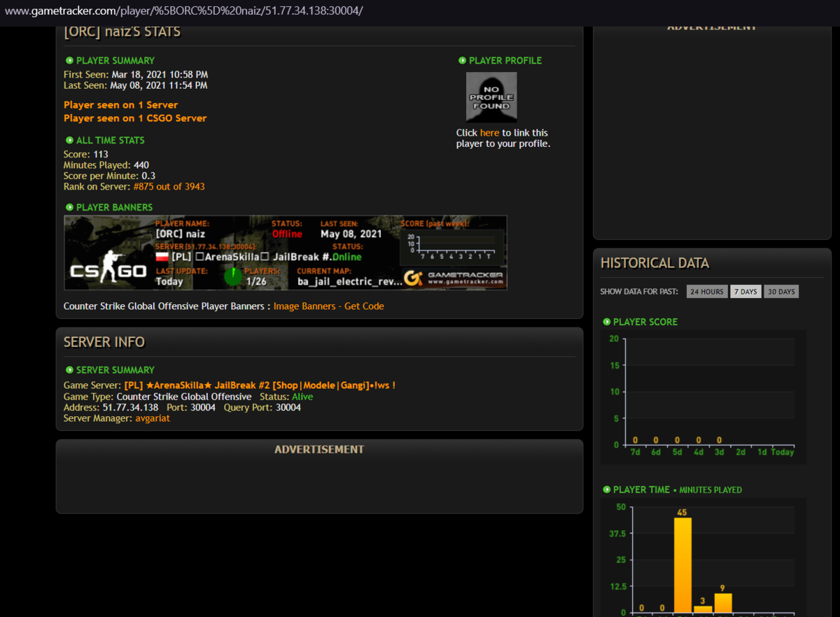Select the 7 Days data range
Image resolution: width=840 pixels, height=617 pixels.
pos(745,292)
